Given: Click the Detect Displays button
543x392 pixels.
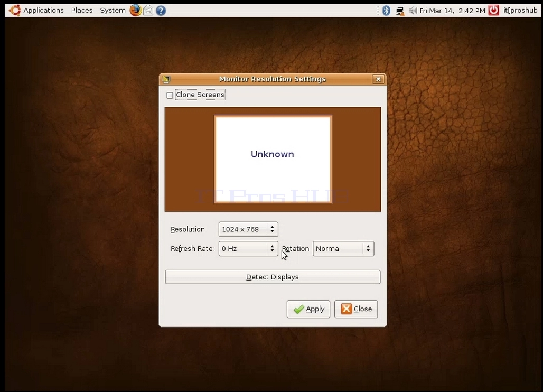Looking at the screenshot, I should pyautogui.click(x=273, y=277).
